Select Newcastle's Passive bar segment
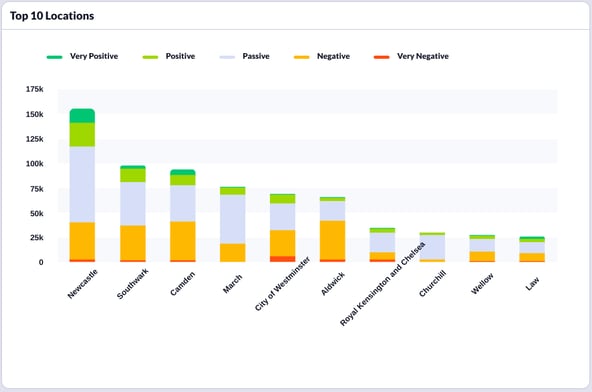This screenshot has width=592, height=392. (x=82, y=184)
